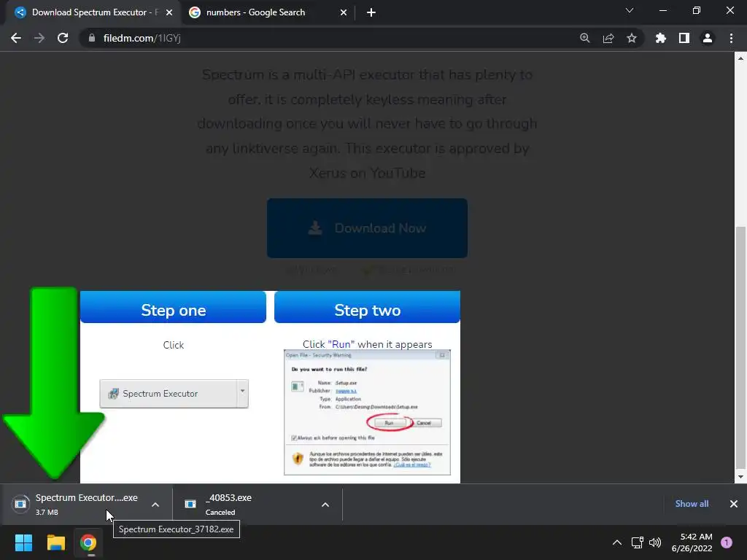Open Chrome's three-dot menu
The image size is (747, 560).
pos(731,38)
